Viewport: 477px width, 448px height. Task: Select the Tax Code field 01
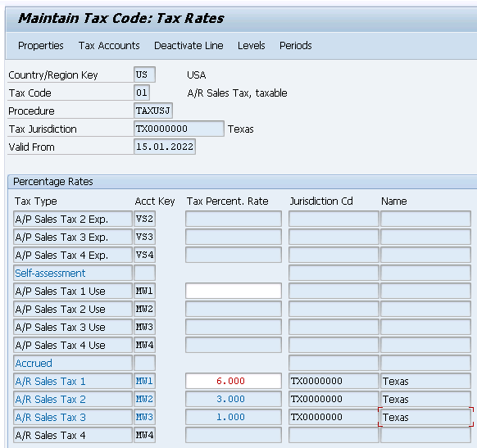[142, 93]
